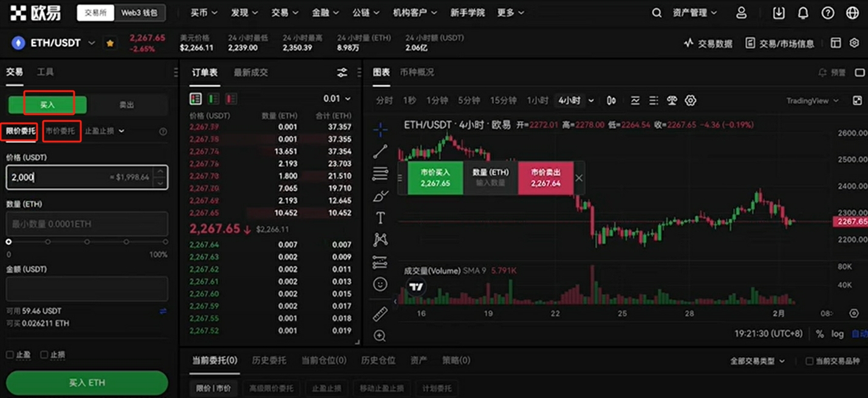868x398 pixels.
Task: Select the trend line drawing tool
Action: coord(380,151)
